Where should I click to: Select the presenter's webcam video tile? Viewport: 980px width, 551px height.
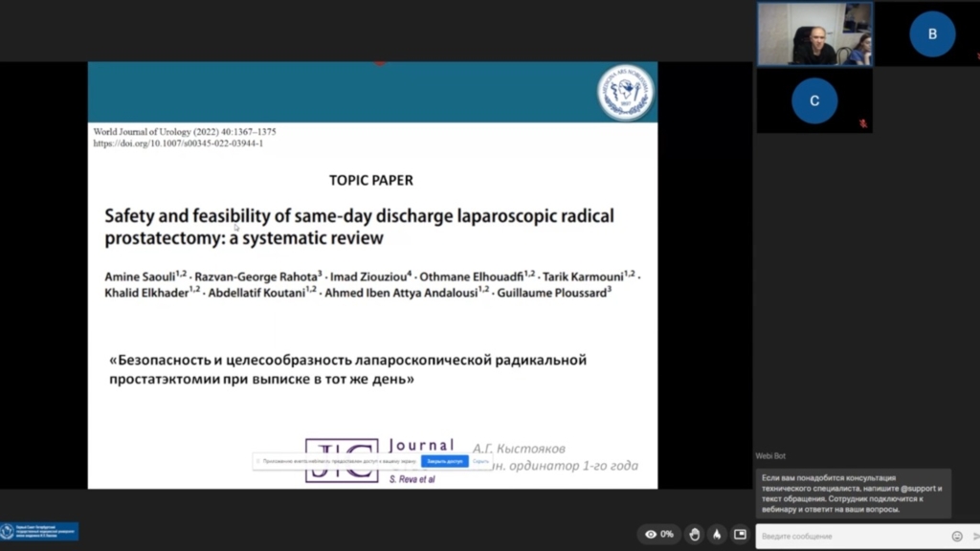(x=814, y=33)
